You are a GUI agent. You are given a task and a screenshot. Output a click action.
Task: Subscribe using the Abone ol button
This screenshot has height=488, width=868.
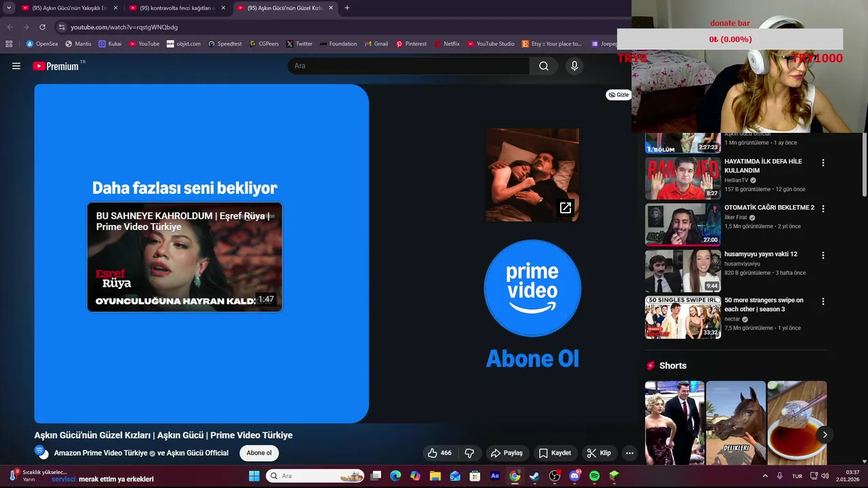[x=259, y=453]
